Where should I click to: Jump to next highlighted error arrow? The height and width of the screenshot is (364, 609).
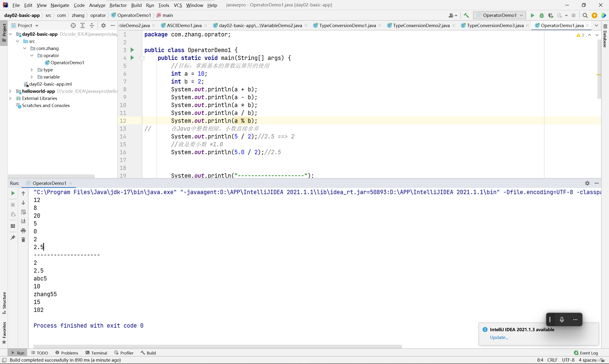pyautogui.click(x=597, y=35)
